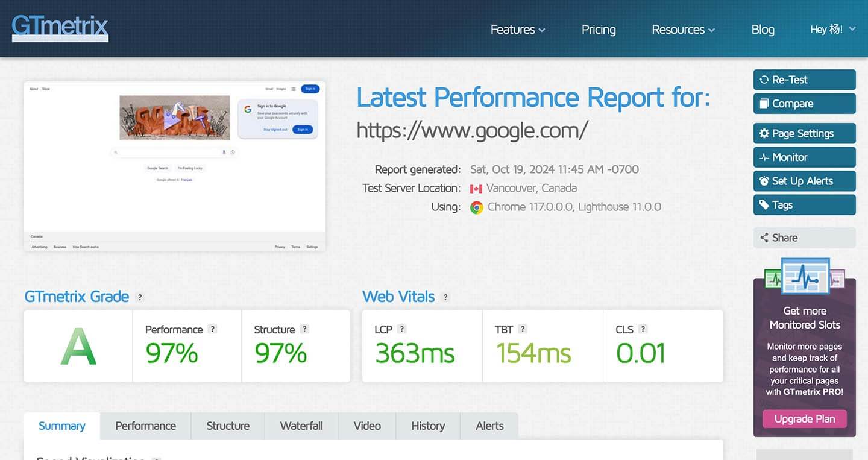
Task: Click the GTmetrix Grade heading
Action: [77, 297]
